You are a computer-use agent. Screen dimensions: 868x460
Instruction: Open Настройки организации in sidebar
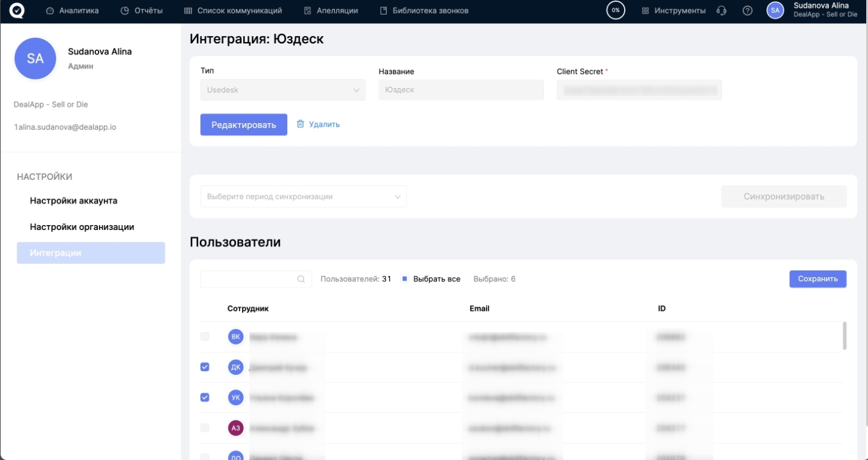pos(82,227)
